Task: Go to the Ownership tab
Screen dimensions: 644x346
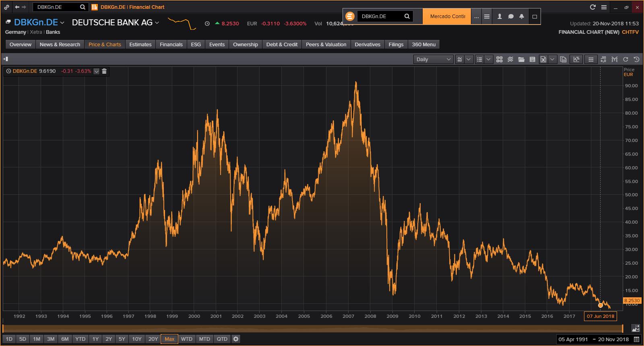Action: 246,44
